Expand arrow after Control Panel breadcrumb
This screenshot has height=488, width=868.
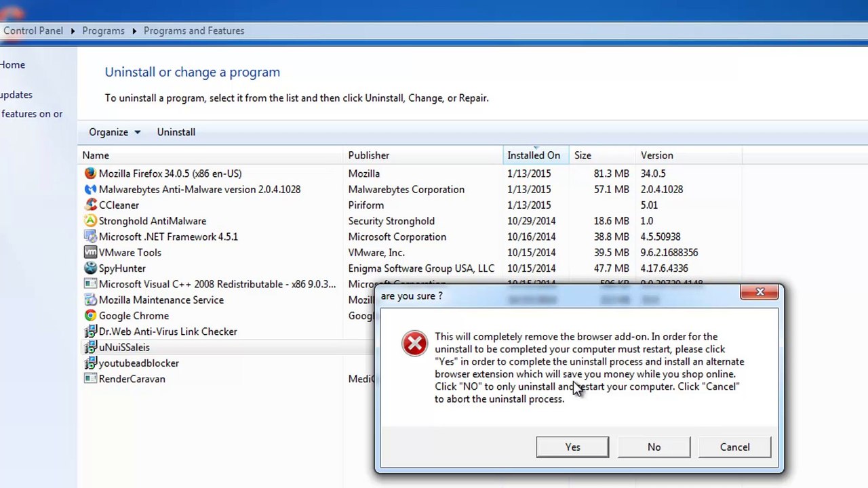click(x=73, y=30)
